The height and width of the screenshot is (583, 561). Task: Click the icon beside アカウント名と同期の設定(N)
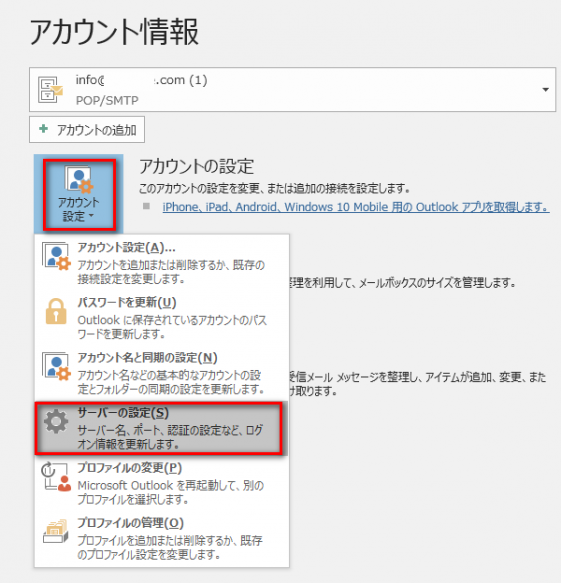56,367
